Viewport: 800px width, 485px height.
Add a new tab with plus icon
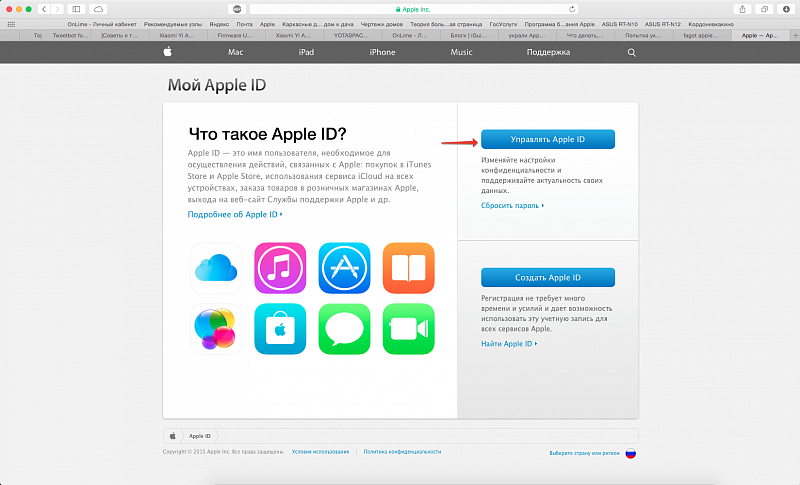795,35
